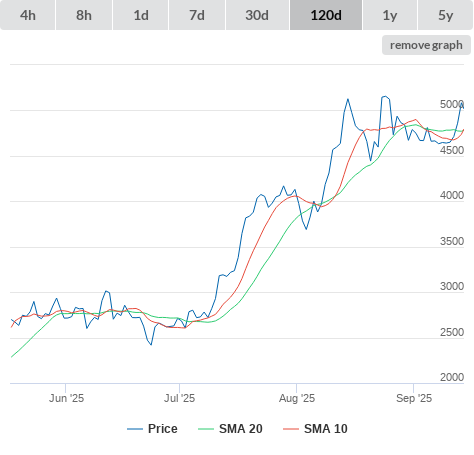Screen dimensions: 474x455
Task: Click the Sep '25 axis marker
Action: (414, 398)
